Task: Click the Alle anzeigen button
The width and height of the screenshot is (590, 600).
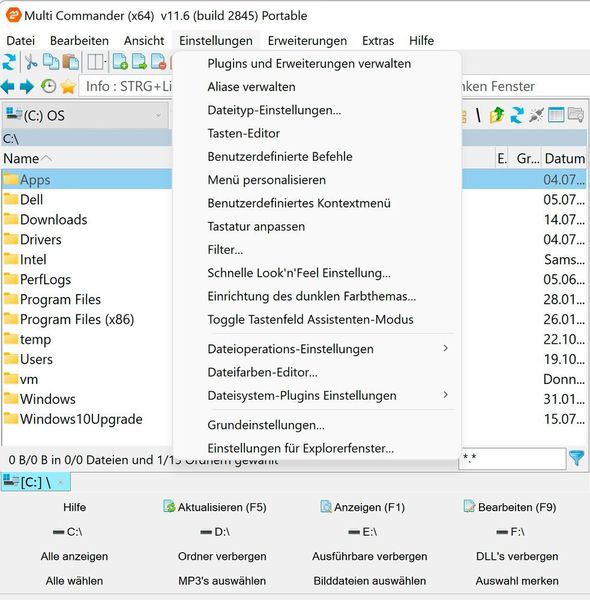Action: (74, 556)
